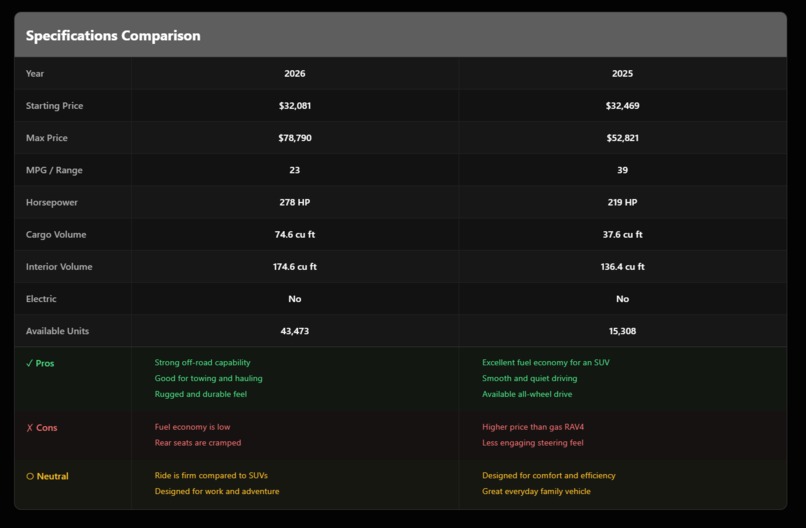The image size is (806, 528).
Task: Click the green checkmark Pros icon
Action: coord(29,363)
